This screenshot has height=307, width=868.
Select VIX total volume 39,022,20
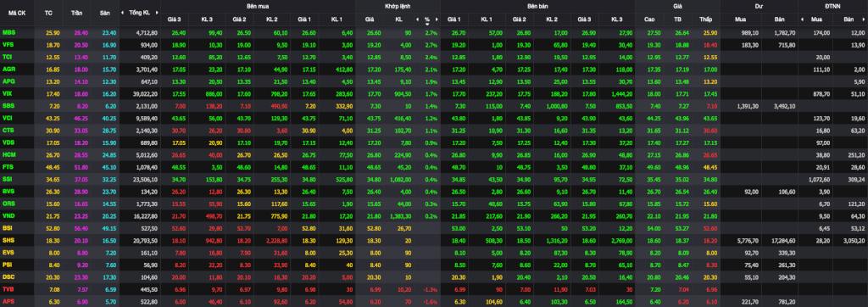tap(146, 93)
